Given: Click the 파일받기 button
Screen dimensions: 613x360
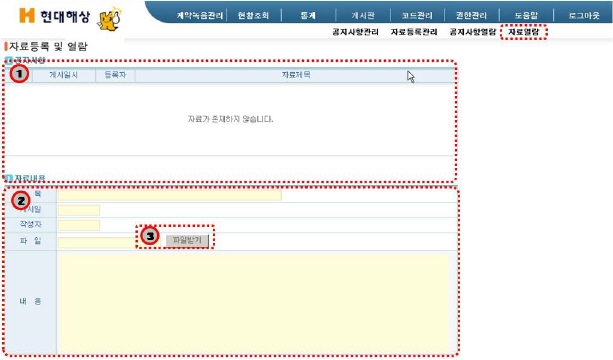Looking at the screenshot, I should click(187, 240).
